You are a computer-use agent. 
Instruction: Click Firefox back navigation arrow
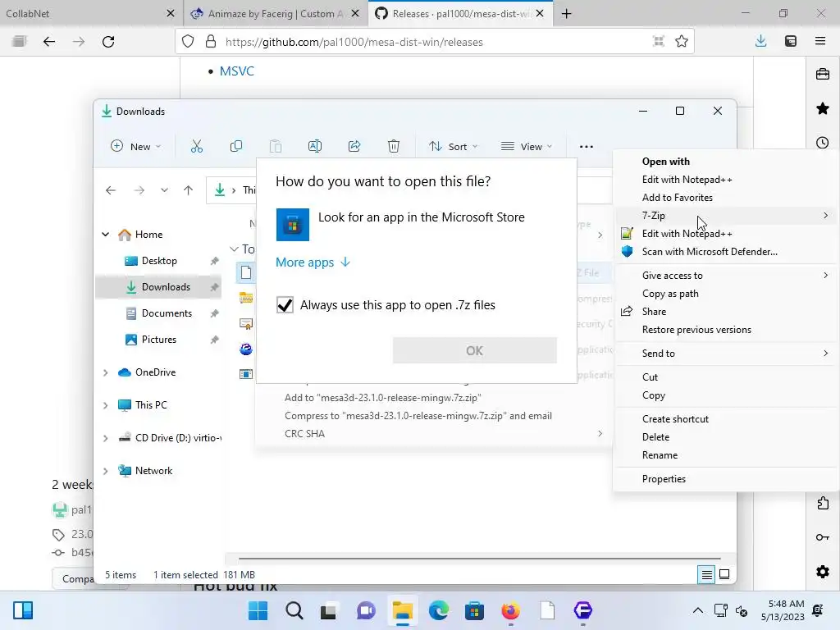pyautogui.click(x=48, y=42)
